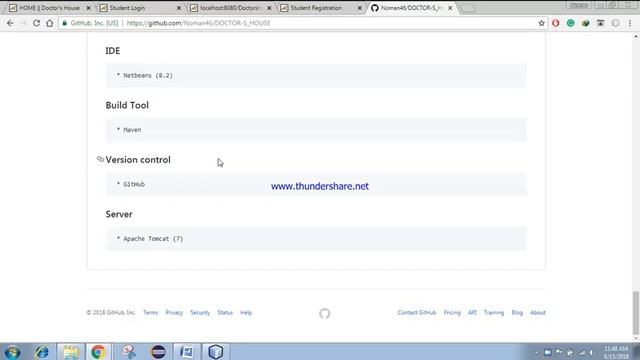The height and width of the screenshot is (360, 640).
Task: Open Status link in footer
Action: (225, 313)
